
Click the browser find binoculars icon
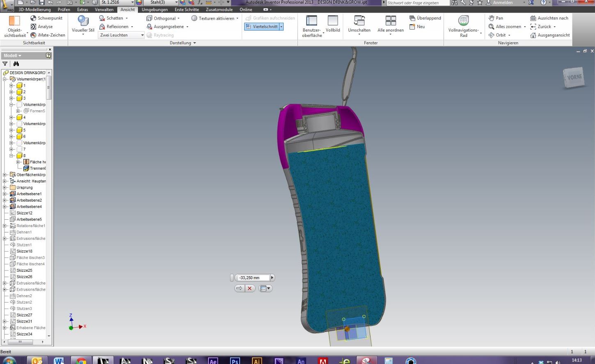16,64
